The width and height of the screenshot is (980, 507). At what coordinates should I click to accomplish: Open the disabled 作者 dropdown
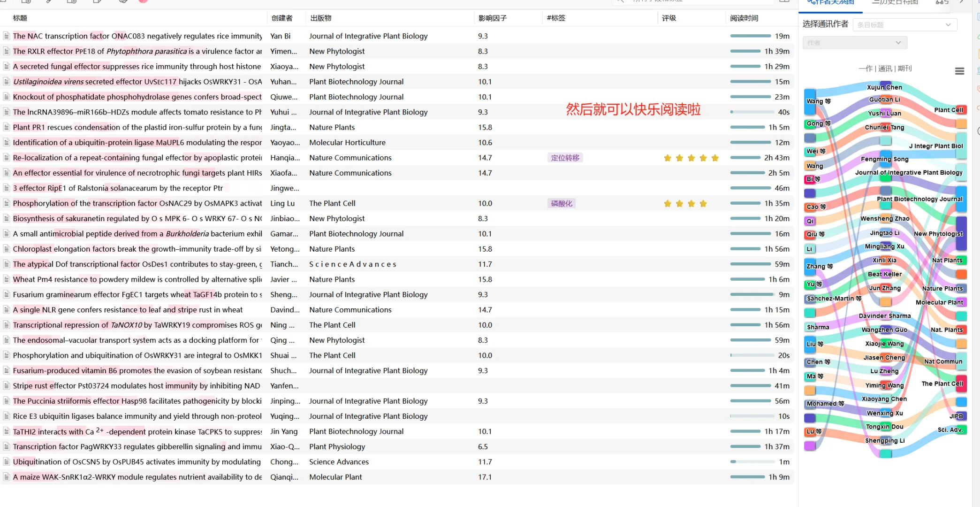tap(855, 42)
